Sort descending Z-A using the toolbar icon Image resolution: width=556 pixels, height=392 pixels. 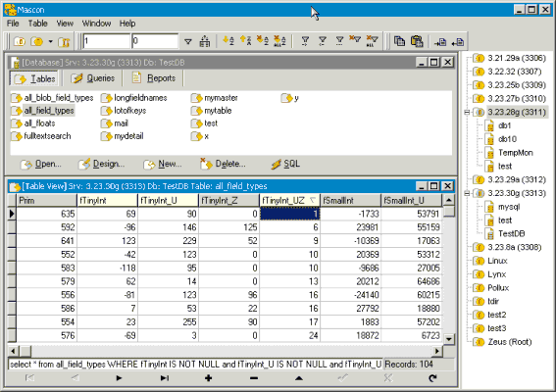click(246, 41)
